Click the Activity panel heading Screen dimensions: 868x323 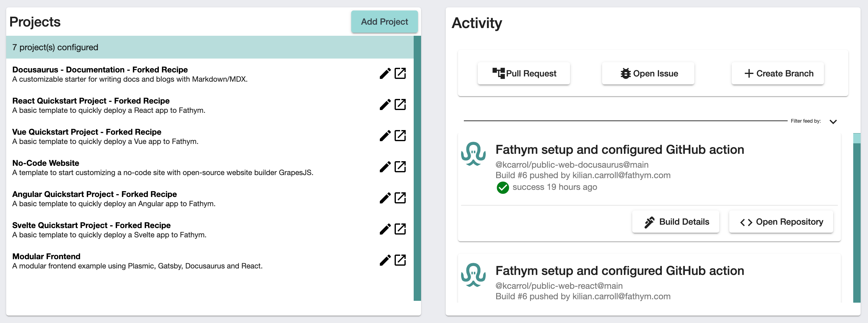click(x=476, y=23)
